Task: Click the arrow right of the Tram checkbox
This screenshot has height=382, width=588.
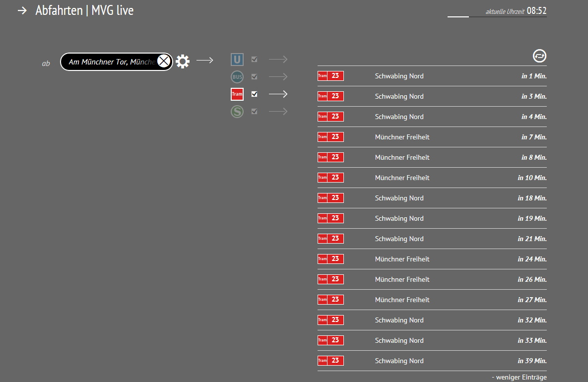Action: point(278,94)
